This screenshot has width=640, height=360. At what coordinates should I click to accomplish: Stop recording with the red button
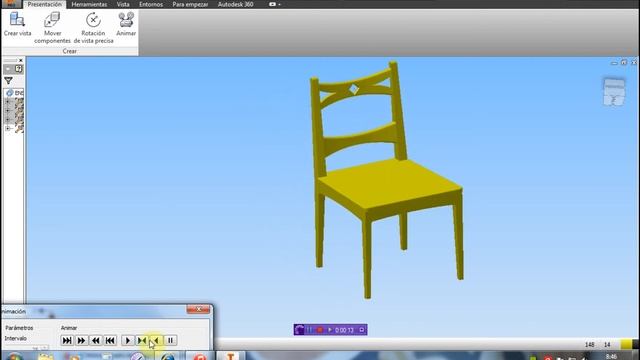[x=320, y=330]
